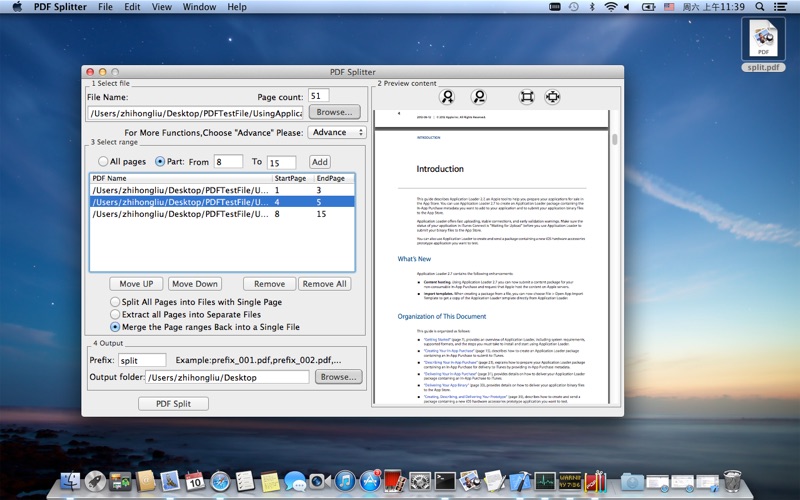Image resolution: width=800 pixels, height=500 pixels.
Task: Open Calendar from the dock
Action: click(x=195, y=481)
